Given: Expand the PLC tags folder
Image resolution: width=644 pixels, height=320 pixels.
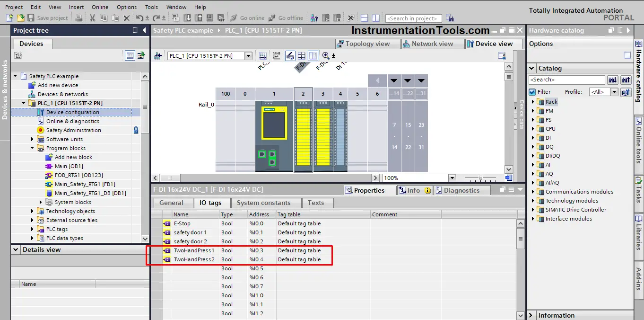Looking at the screenshot, I should point(33,229).
